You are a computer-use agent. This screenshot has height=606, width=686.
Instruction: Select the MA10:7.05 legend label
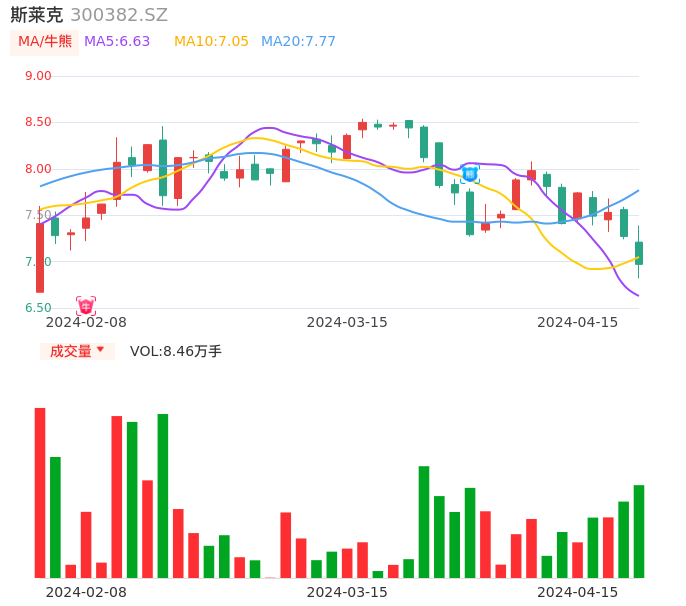211,42
